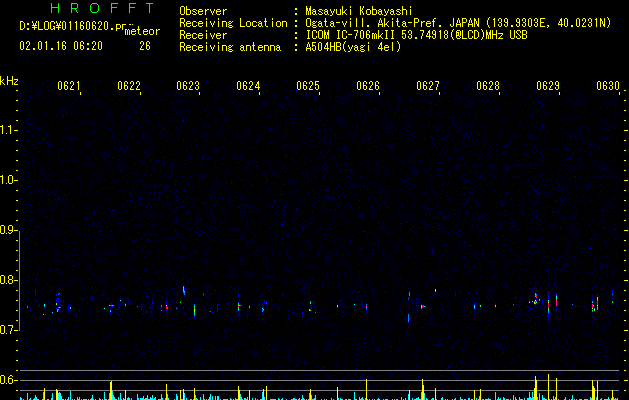The width and height of the screenshot is (629, 400).
Task: Select location text Ogata-vill. Akita-Pref. JAPAN
Action: [392, 23]
